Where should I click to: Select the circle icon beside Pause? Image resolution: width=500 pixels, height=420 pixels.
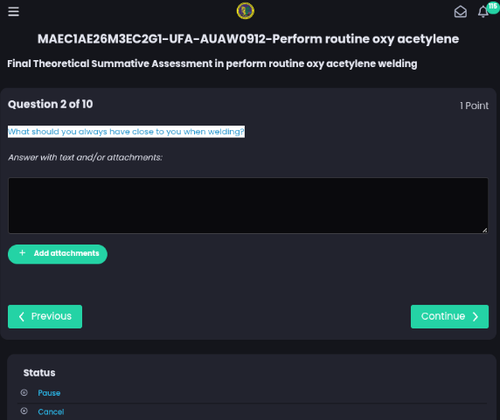[x=24, y=393]
